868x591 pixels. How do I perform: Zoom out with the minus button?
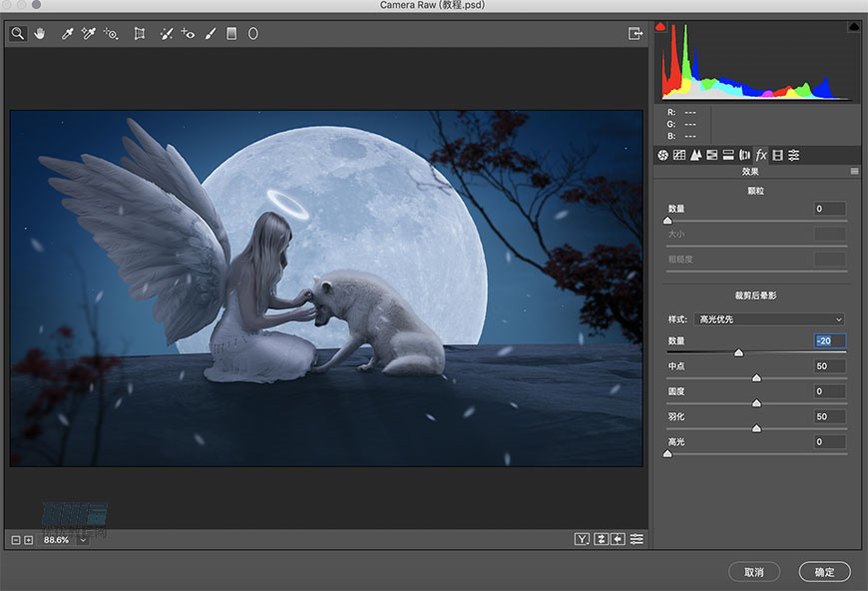[x=16, y=540]
